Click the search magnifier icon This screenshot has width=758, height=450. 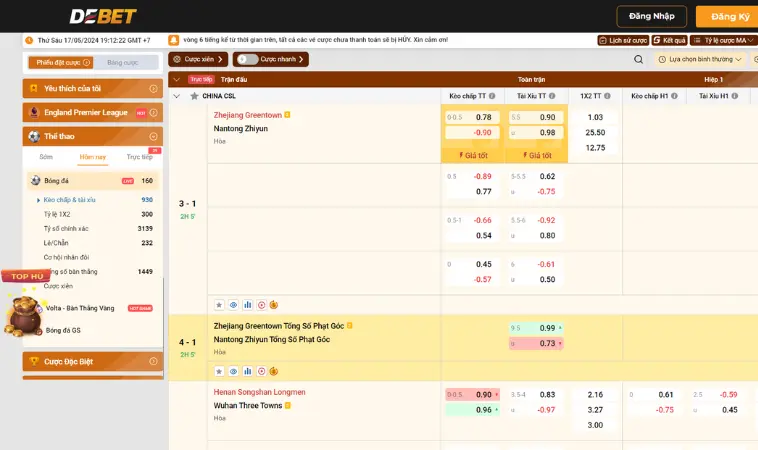[x=639, y=59]
